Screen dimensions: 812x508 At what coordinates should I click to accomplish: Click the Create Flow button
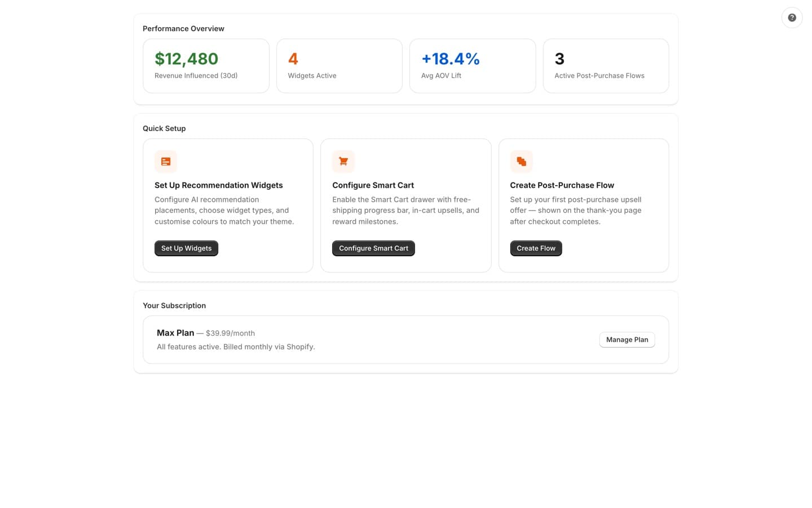536,248
